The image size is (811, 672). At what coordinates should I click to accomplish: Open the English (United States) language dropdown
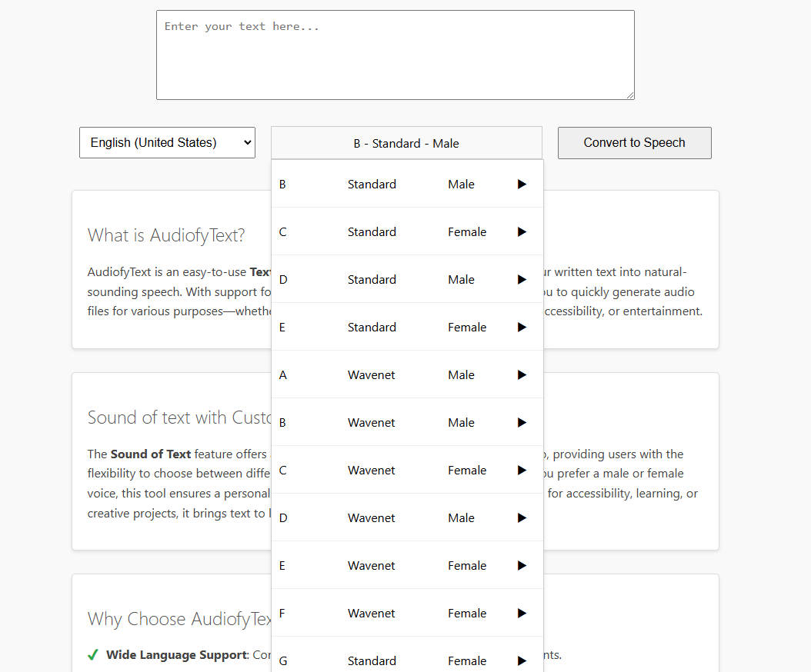click(x=167, y=143)
